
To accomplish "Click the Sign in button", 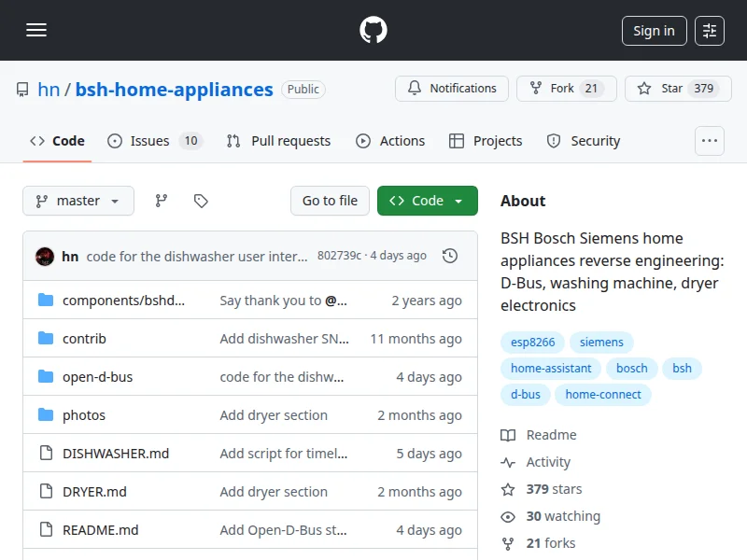I will pyautogui.click(x=654, y=31).
